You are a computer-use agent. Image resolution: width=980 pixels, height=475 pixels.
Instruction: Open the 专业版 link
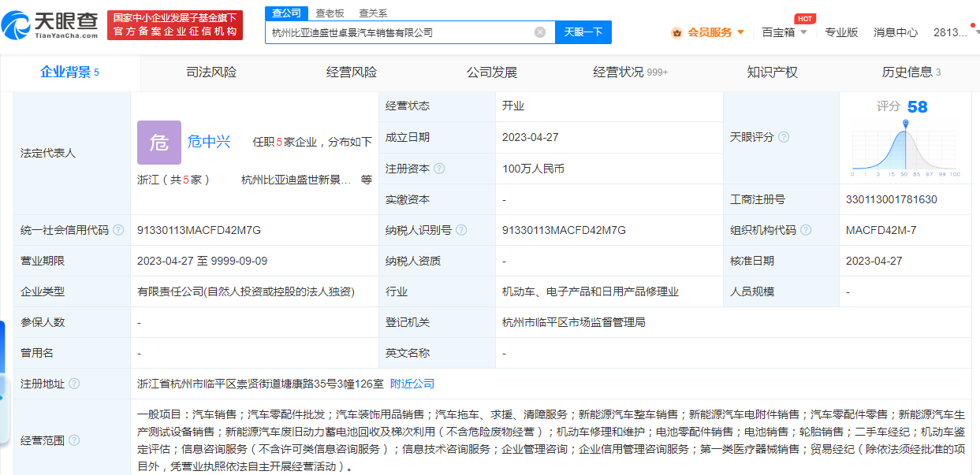pyautogui.click(x=841, y=32)
